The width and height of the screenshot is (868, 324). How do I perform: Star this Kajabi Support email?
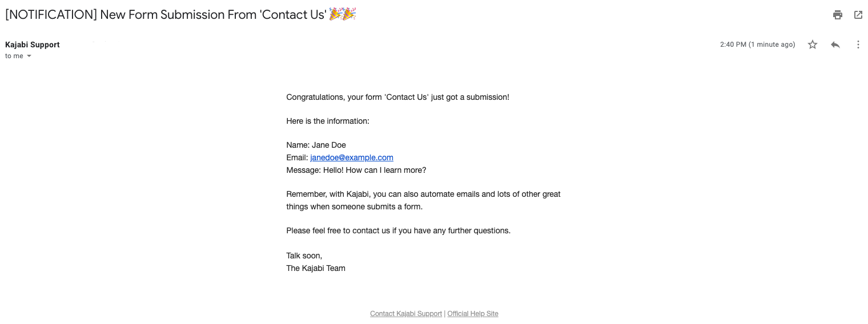click(x=813, y=44)
